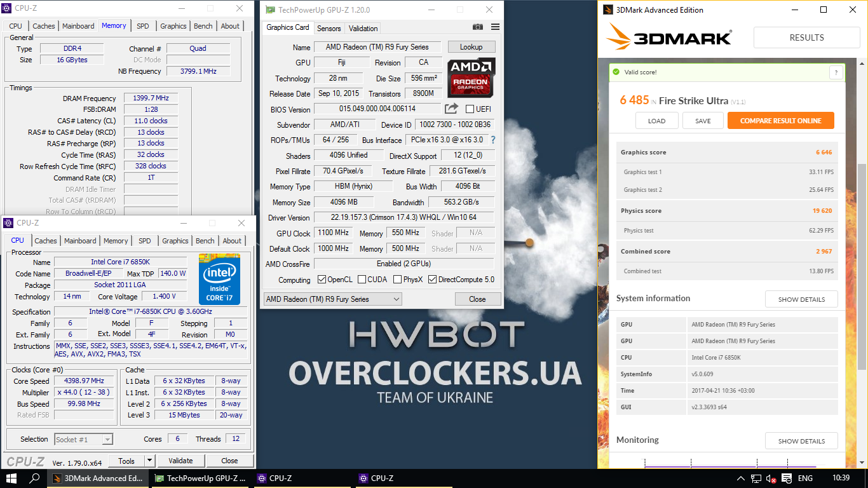This screenshot has width=868, height=488.
Task: Click the muted volume icon in tray
Action: coord(771,478)
